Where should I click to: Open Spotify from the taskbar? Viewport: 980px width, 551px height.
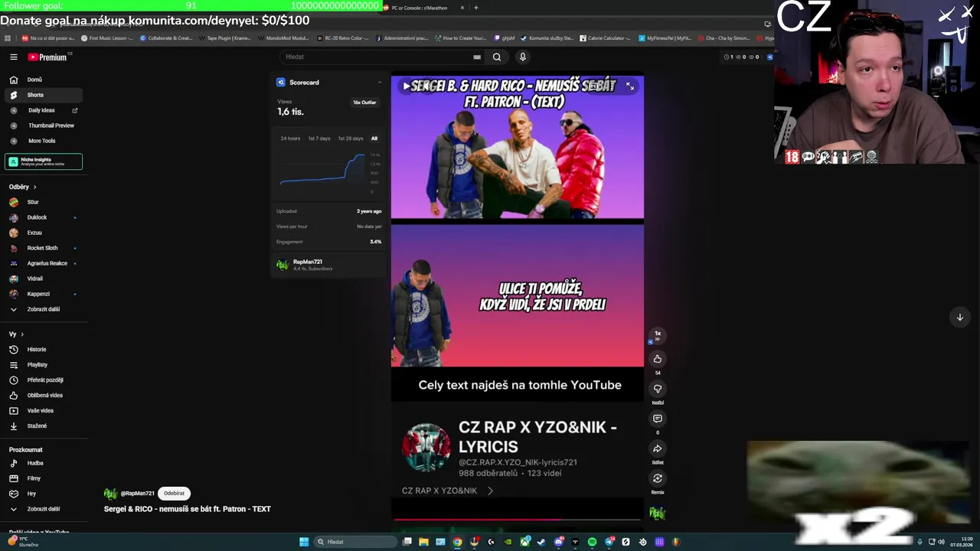coord(592,542)
